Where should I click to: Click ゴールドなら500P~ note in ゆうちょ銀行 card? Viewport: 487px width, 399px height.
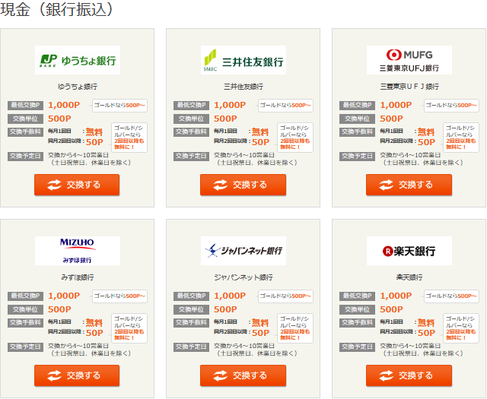click(x=120, y=105)
